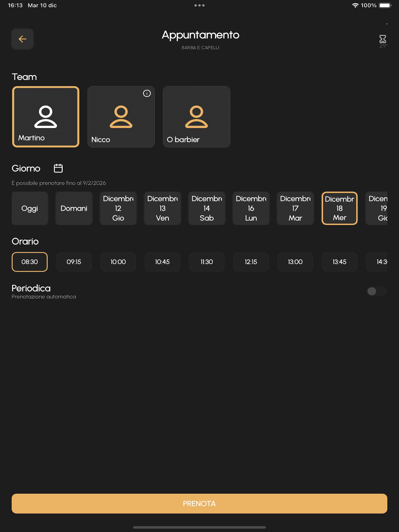Select the 13:00 time slot
The image size is (399, 532).
(x=295, y=262)
